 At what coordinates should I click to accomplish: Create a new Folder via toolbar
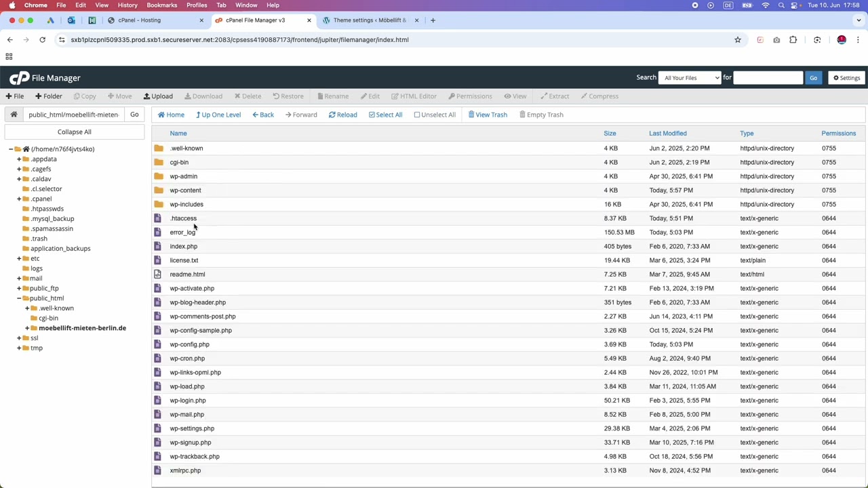(x=49, y=96)
